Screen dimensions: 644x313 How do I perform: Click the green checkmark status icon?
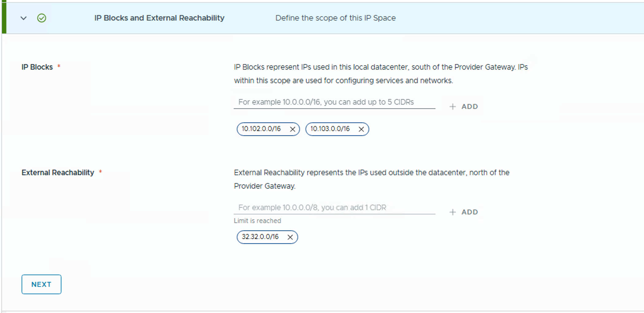pyautogui.click(x=42, y=18)
